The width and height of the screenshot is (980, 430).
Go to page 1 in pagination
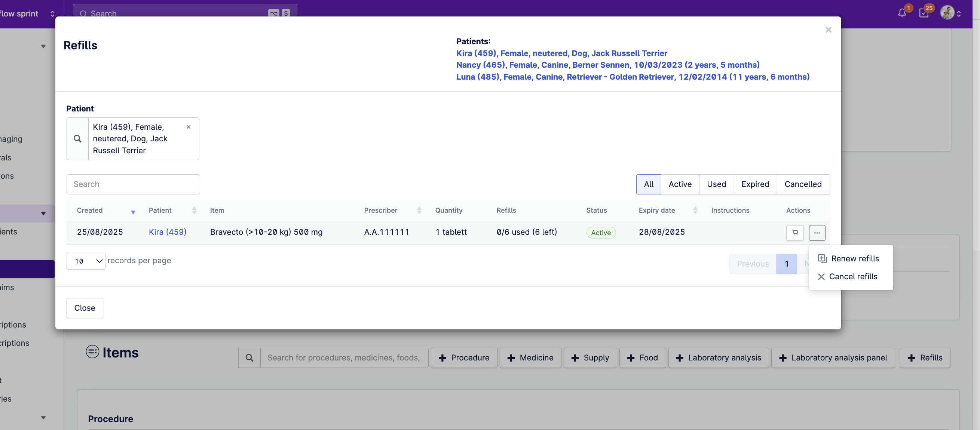coord(786,264)
